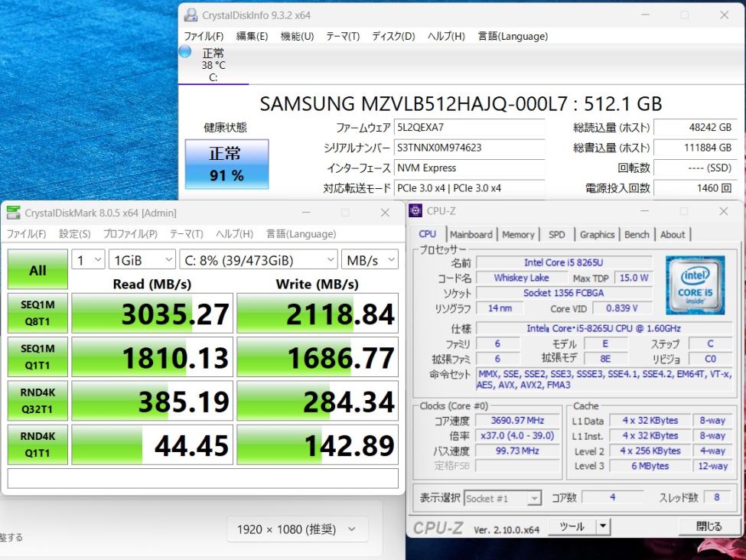Click the SEQ1M Q8T1 read result 3035.27

pyautogui.click(x=152, y=313)
